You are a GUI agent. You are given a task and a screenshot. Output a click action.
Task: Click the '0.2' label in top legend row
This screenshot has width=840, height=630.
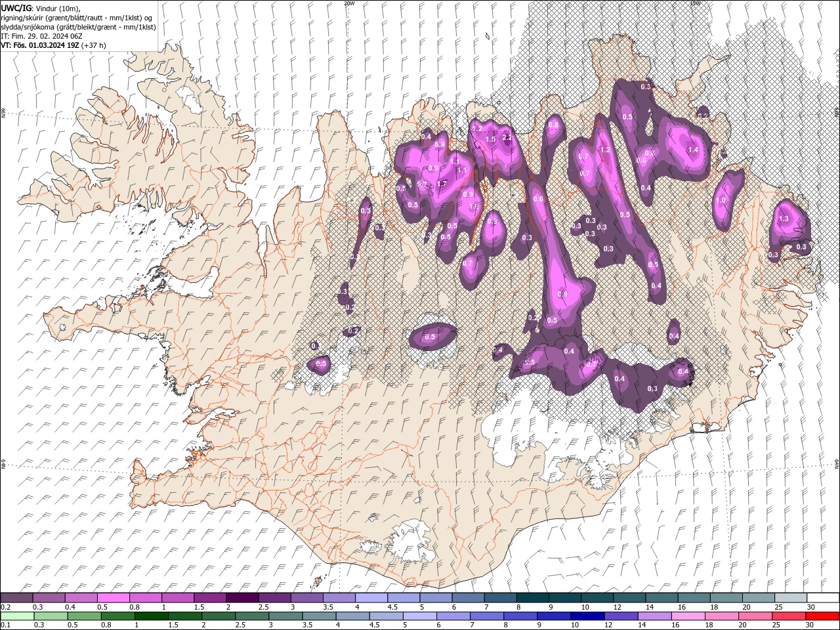(5, 607)
